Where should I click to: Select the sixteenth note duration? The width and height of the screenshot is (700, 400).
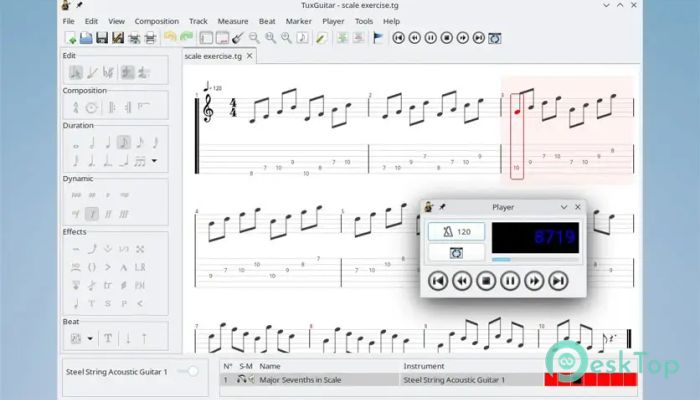click(140, 143)
